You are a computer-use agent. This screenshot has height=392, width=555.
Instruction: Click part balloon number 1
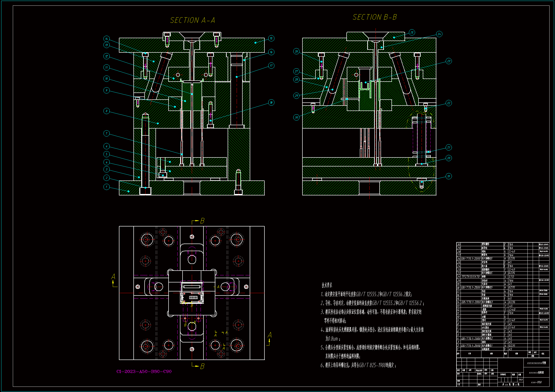[x=107, y=187]
